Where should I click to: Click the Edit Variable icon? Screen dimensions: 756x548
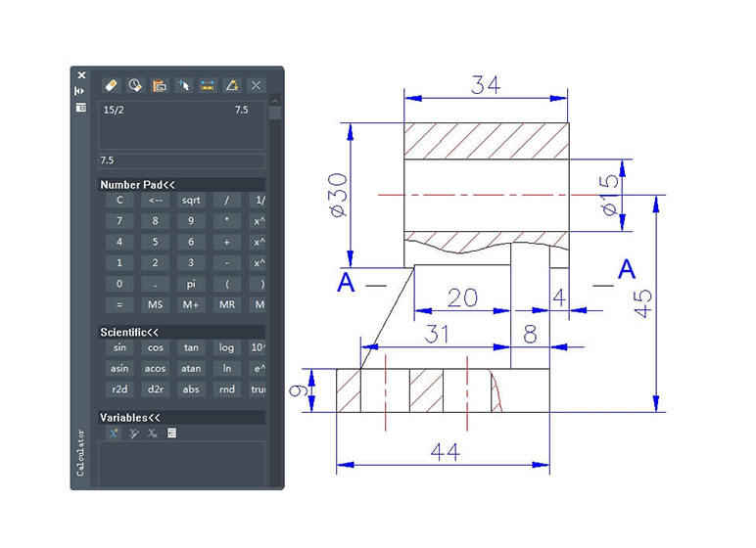point(133,433)
